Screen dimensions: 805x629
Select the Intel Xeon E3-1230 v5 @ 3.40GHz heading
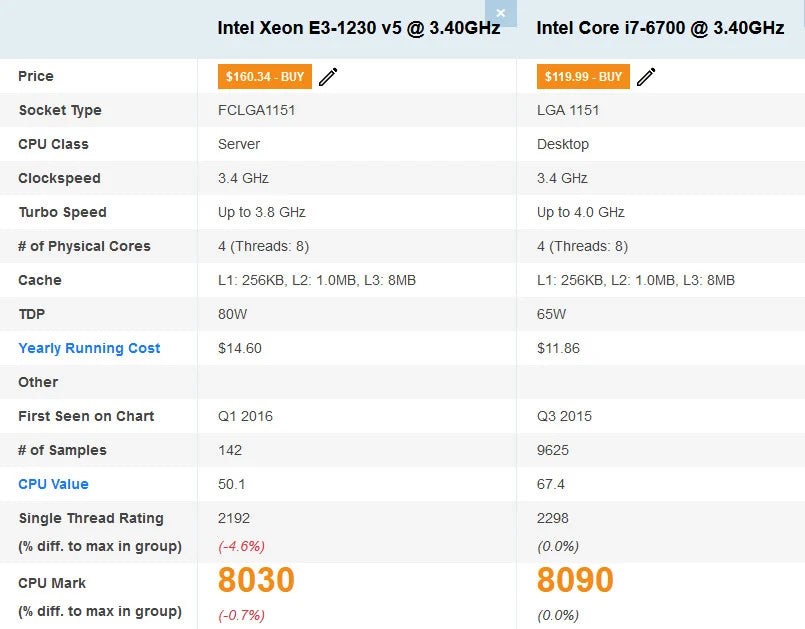[x=359, y=28]
